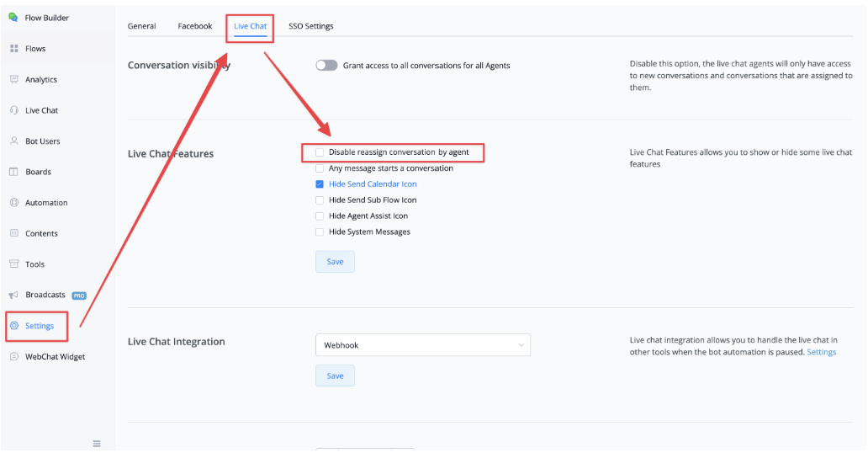Screen dimensions: 868x458
Task: Click the Live Chat headset icon
Action: coord(14,110)
